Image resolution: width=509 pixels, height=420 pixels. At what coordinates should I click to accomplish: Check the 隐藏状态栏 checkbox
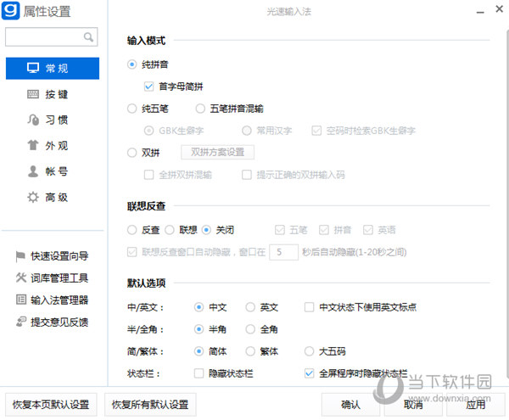[199, 373]
